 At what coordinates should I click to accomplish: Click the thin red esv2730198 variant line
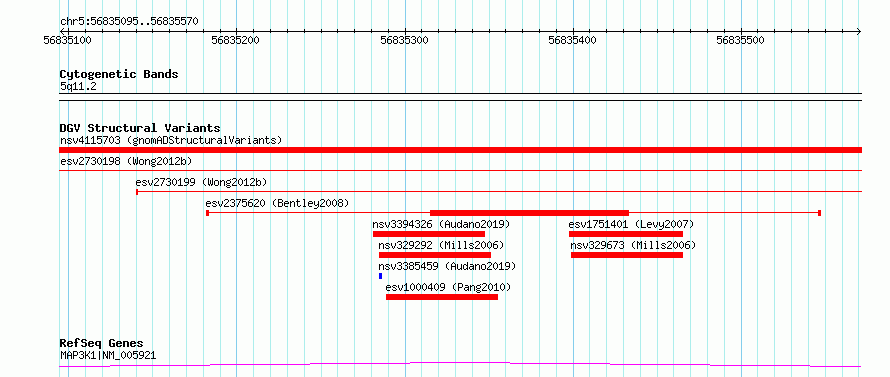point(460,170)
